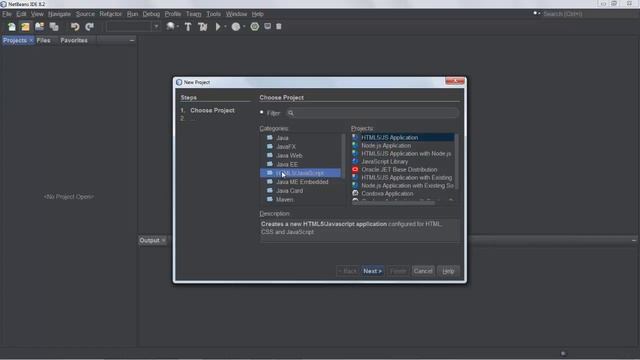Open the Debug Project dropdown arrow
The height and width of the screenshot is (360, 640).
click(x=244, y=27)
